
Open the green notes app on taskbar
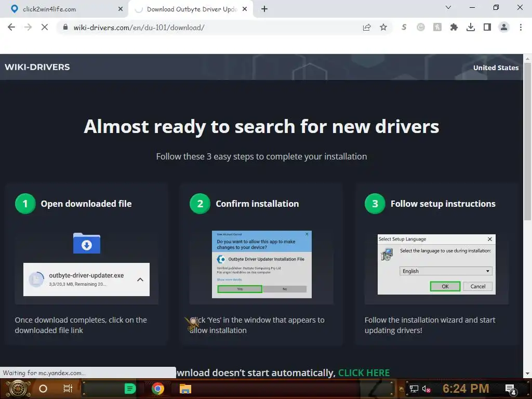pyautogui.click(x=130, y=389)
